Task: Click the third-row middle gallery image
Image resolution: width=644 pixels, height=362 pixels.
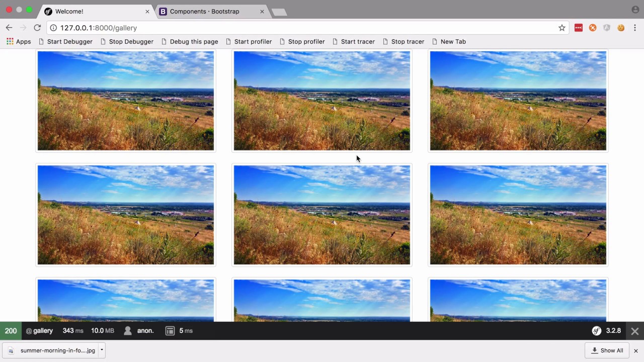Action: pos(322,300)
